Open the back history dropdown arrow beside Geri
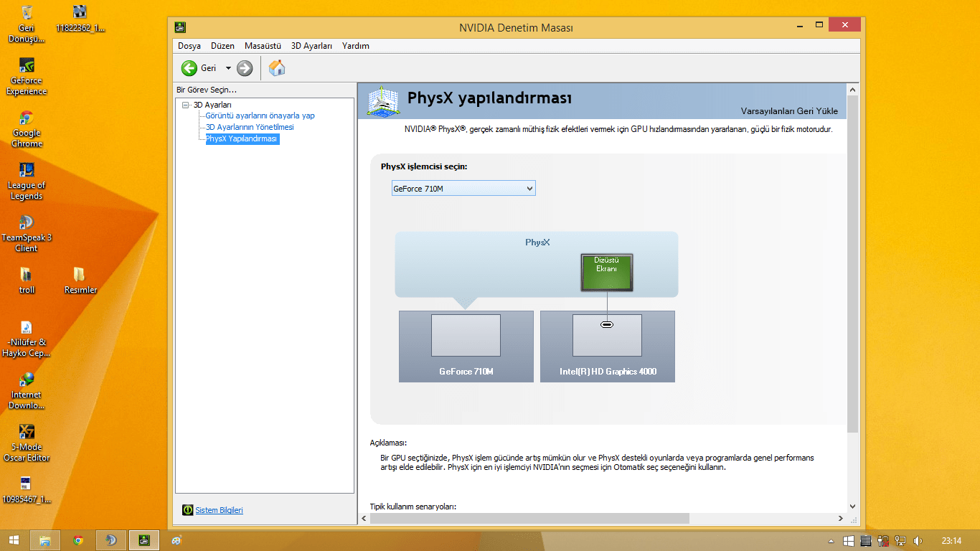This screenshot has height=551, width=980. pos(228,68)
